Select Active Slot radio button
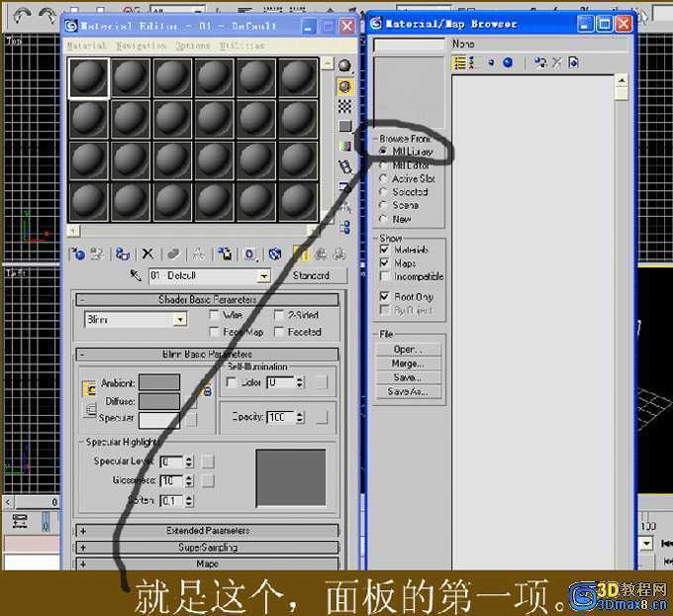Viewport: 673px width, 616px height. pos(383,178)
